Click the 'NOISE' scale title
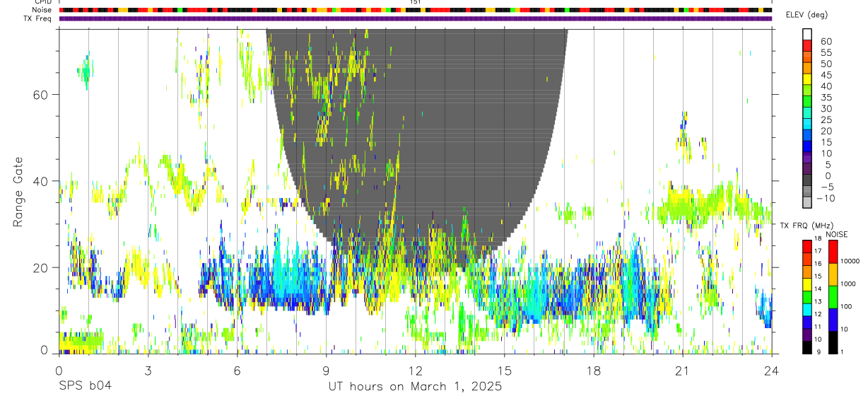Image resolution: width=868 pixels, height=401 pixels. tap(837, 235)
